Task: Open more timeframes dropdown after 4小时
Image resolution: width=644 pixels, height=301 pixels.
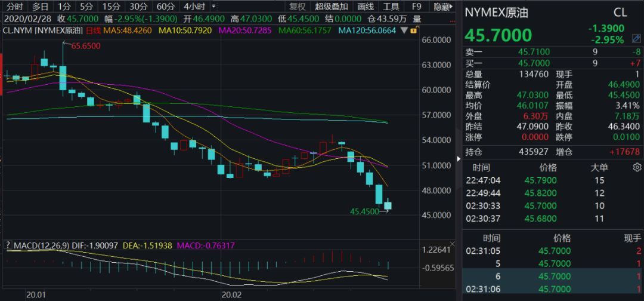Action: (x=213, y=7)
